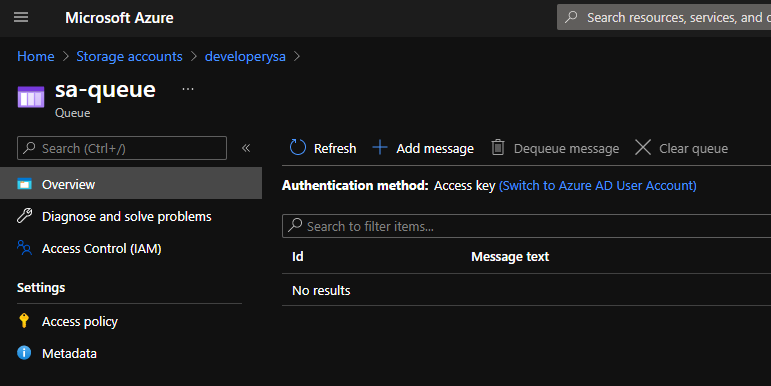Click the magnifier icon in global search
This screenshot has width=771, height=386.
coord(571,17)
